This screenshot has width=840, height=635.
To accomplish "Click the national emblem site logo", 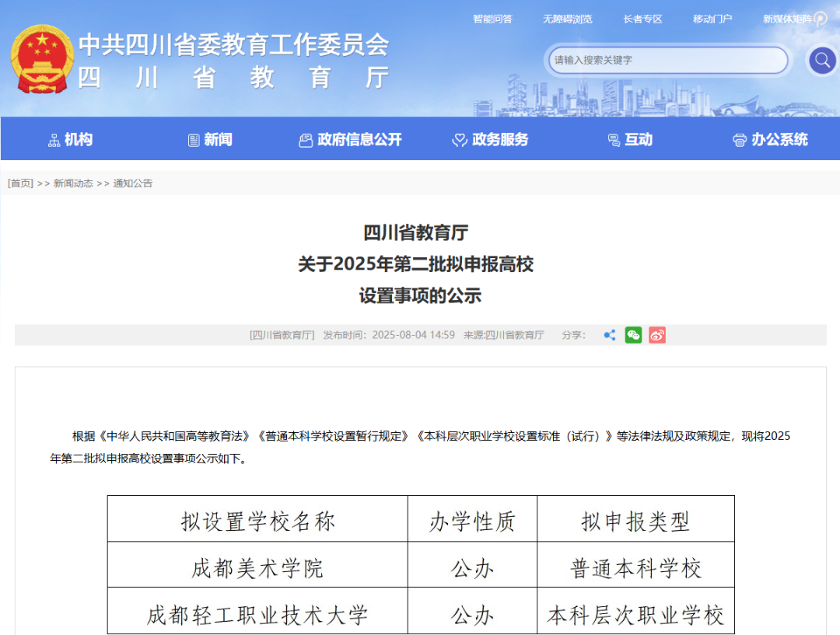I will [41, 58].
